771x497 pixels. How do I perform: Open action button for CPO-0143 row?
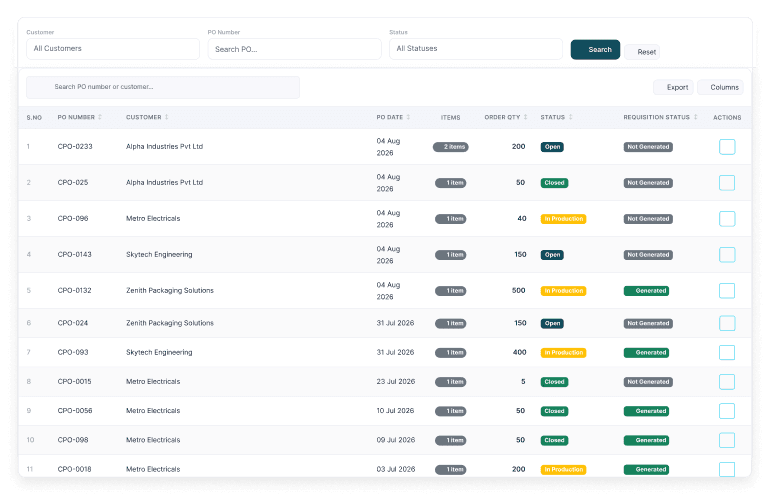point(727,254)
